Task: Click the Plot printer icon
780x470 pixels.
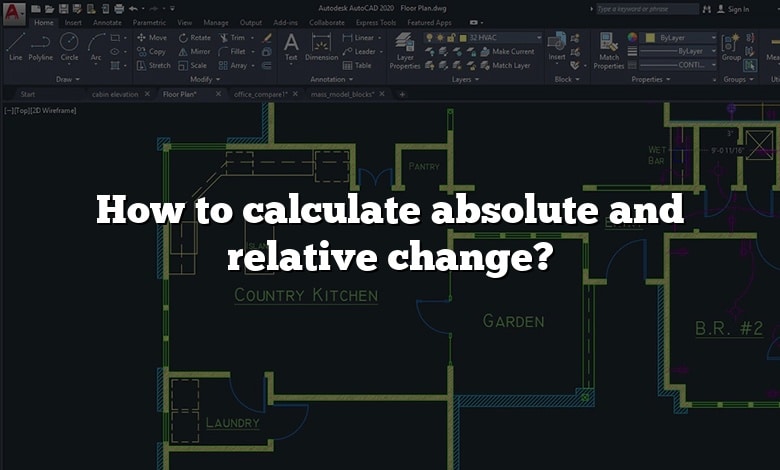Action: click(x=119, y=8)
